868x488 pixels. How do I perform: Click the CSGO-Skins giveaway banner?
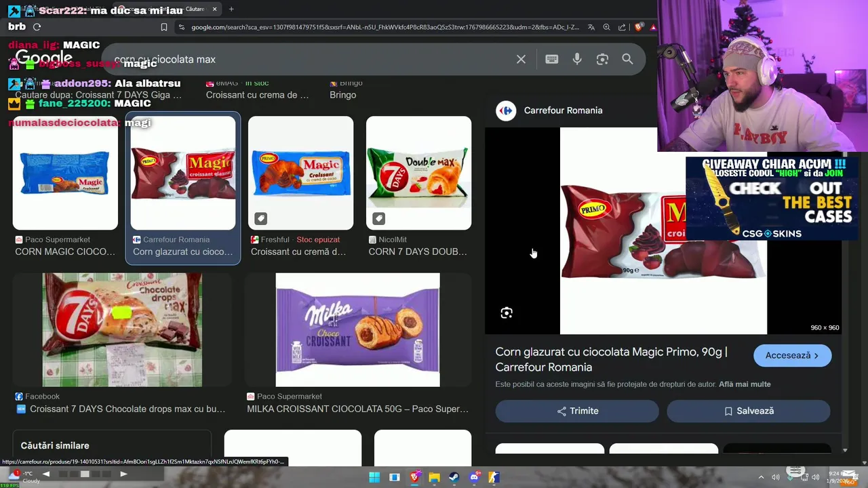(772, 199)
